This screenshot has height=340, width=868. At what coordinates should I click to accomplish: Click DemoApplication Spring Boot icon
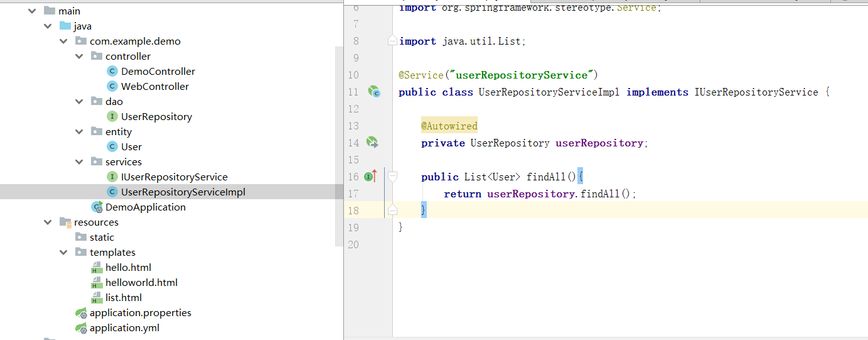click(x=97, y=207)
